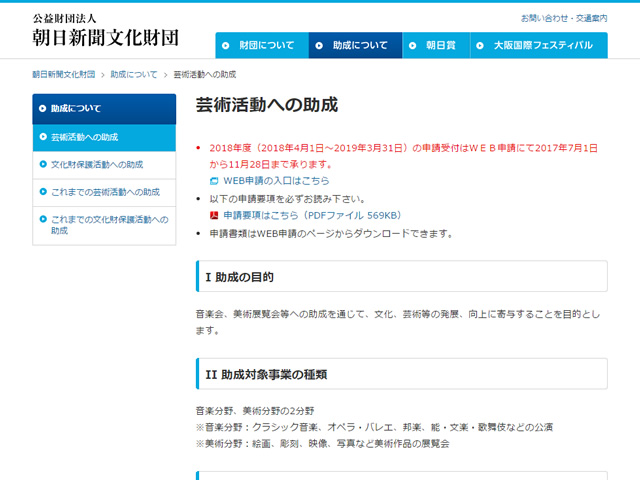Click text 音楽分野、美術分野の2分野

[x=255, y=411]
